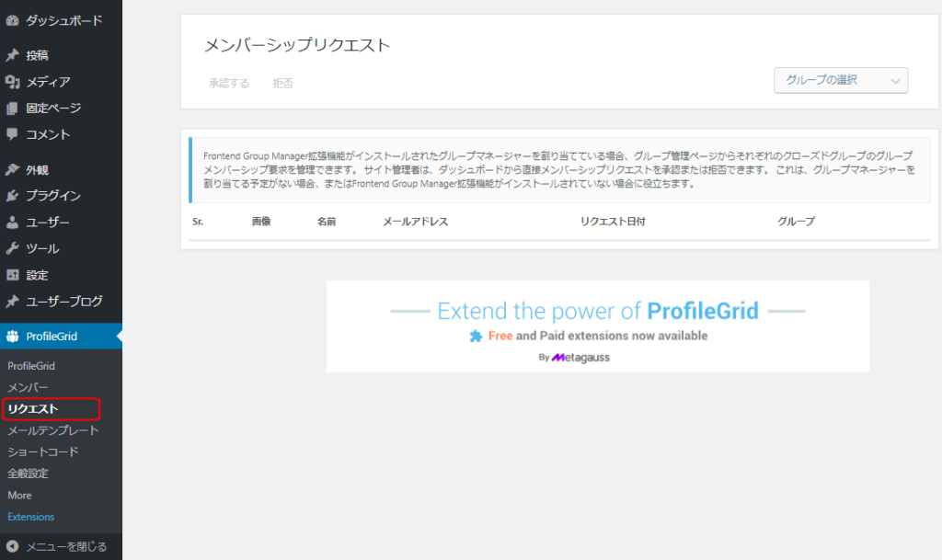Collapse sidebar with メニューを閉じる arrow icon
Screen dimensions: 942x560
(12, 546)
